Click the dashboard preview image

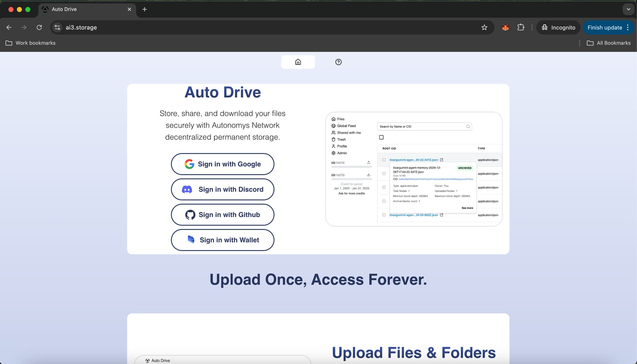click(x=414, y=169)
